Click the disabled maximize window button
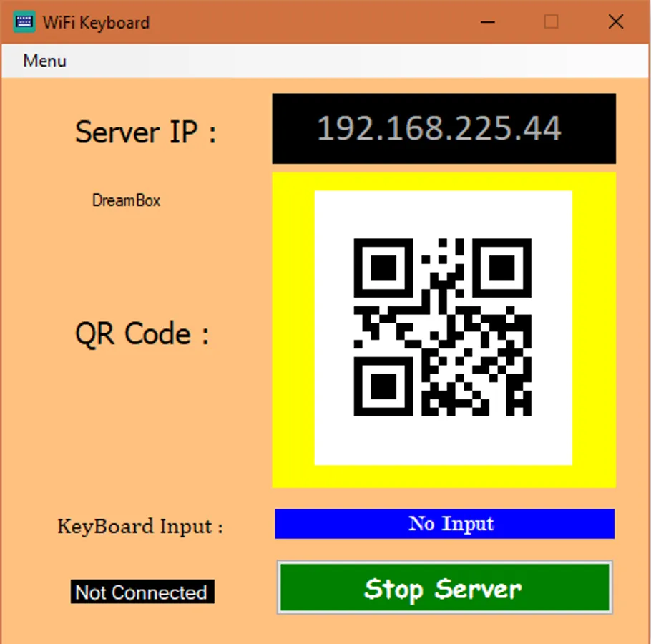Viewport: 651px width, 644px height. pyautogui.click(x=552, y=22)
